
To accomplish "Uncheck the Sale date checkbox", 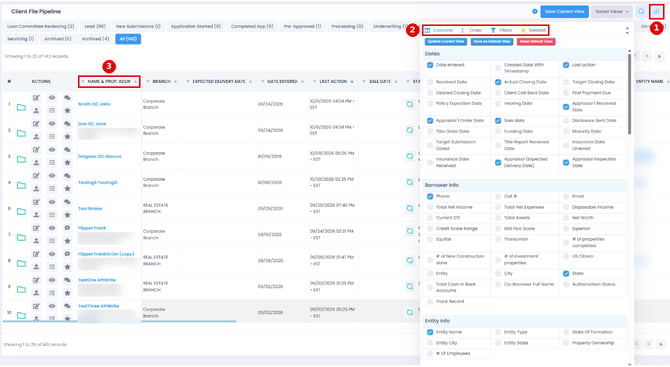I will 498,121.
